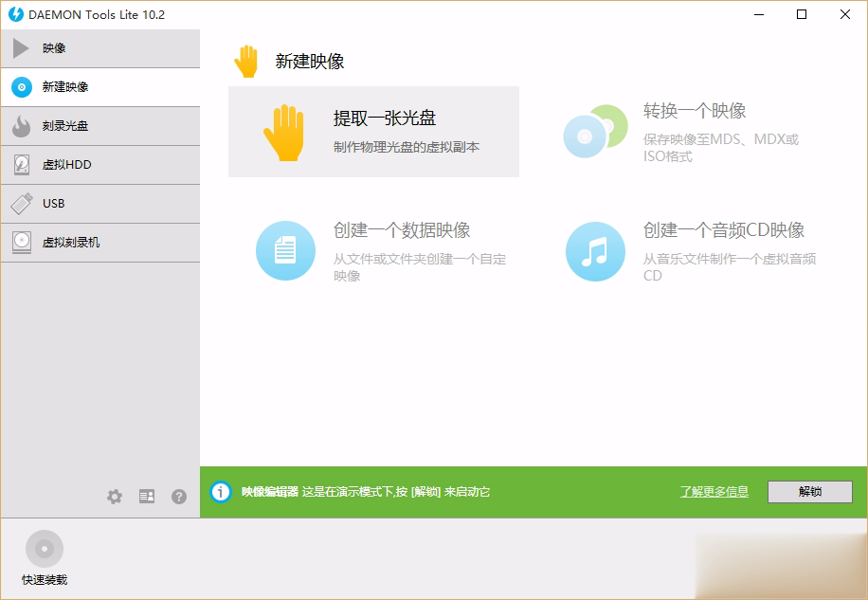
Task: Click the 新建映像 page heading
Action: click(310, 61)
